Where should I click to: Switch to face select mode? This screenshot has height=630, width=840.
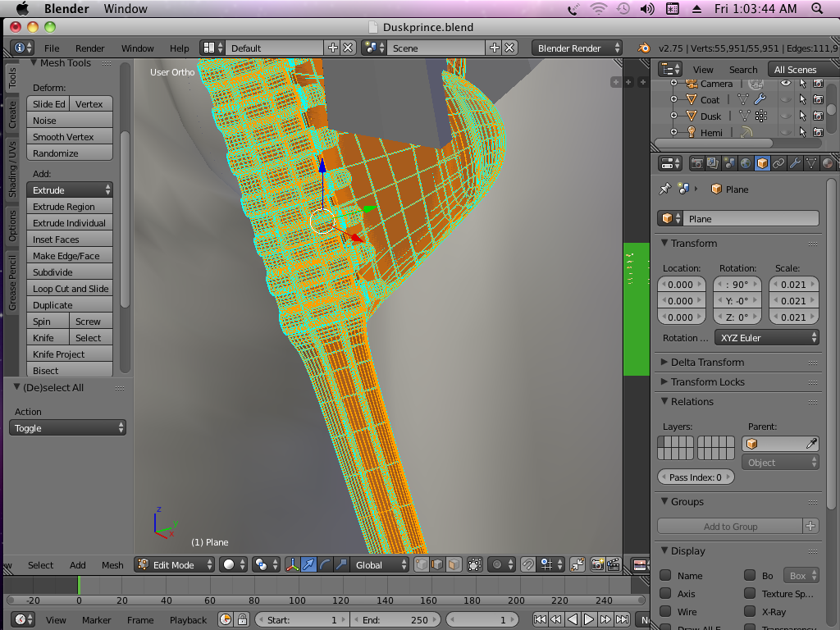(454, 564)
